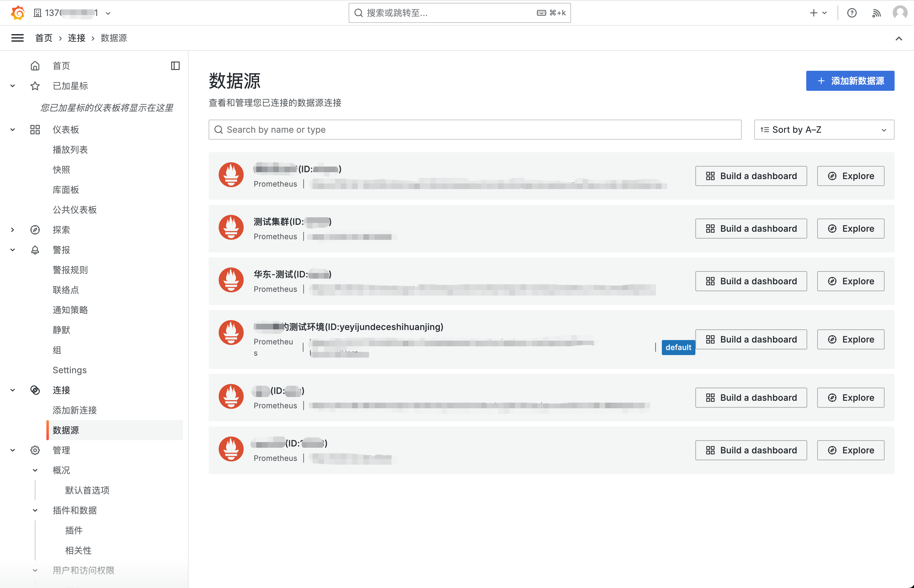Viewport: 914px width, 588px height.
Task: Click the 添加新数据源 button
Action: click(x=850, y=81)
